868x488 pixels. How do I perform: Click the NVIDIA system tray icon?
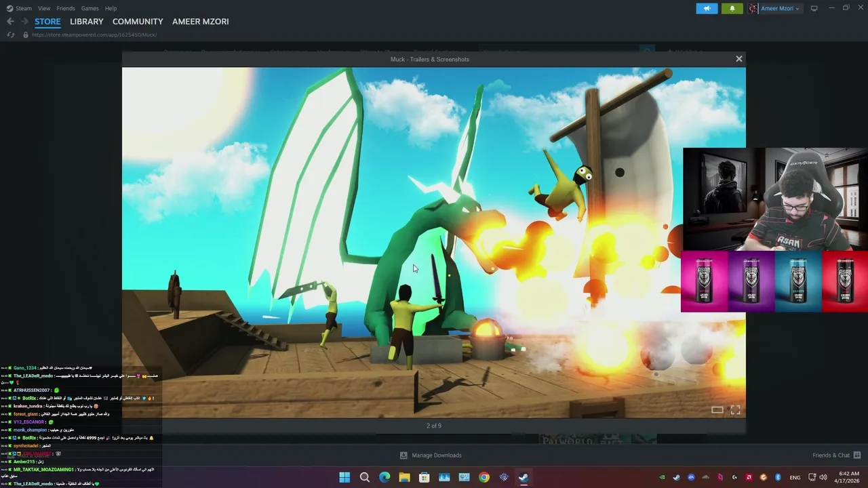[662, 477]
